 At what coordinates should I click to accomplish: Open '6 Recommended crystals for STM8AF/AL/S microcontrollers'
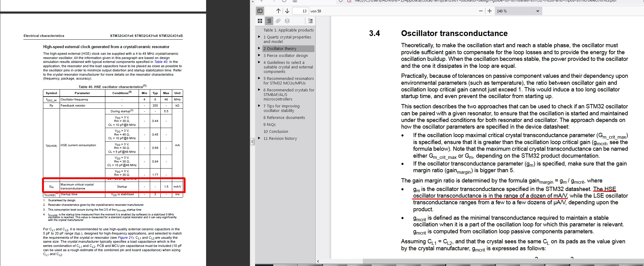(289, 94)
